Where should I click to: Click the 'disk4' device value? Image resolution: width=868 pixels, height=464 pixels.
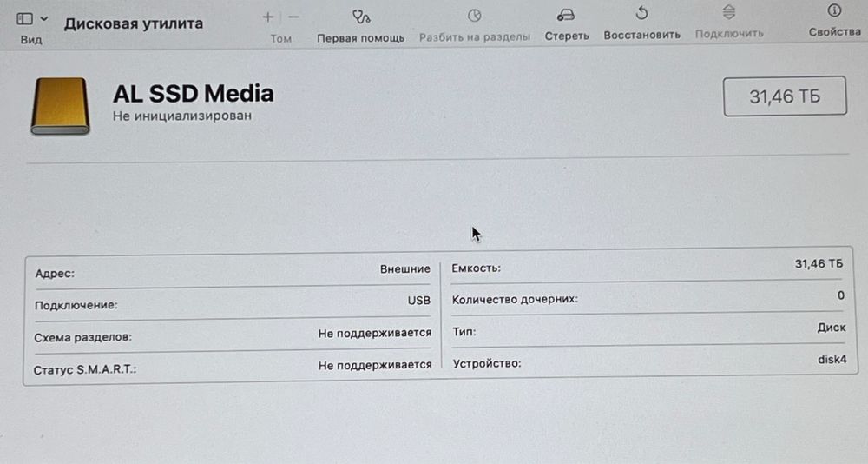(x=832, y=359)
